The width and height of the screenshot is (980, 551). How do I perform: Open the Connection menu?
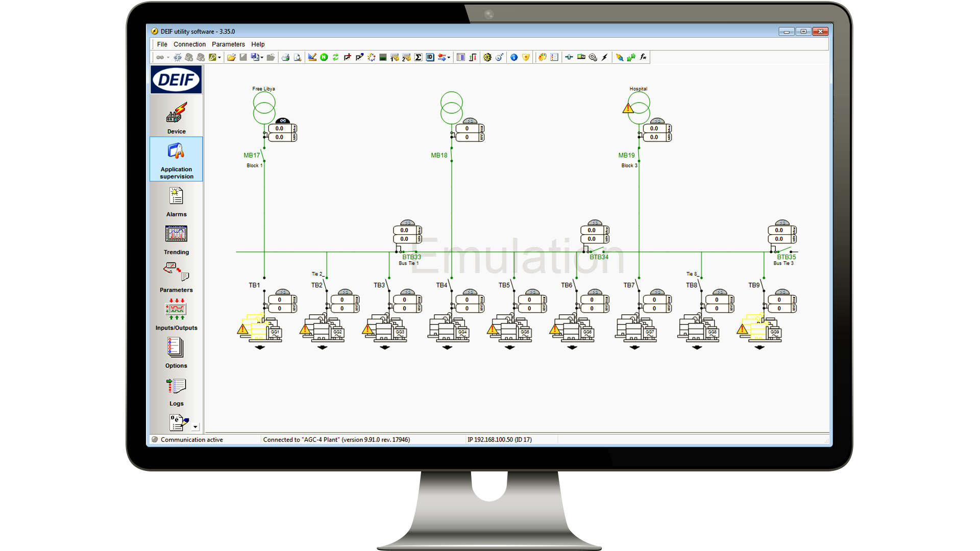[x=189, y=44]
